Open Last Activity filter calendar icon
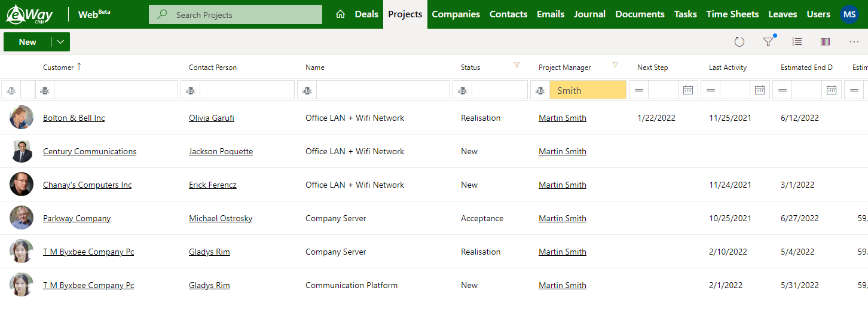The height and width of the screenshot is (312, 868). coord(760,90)
